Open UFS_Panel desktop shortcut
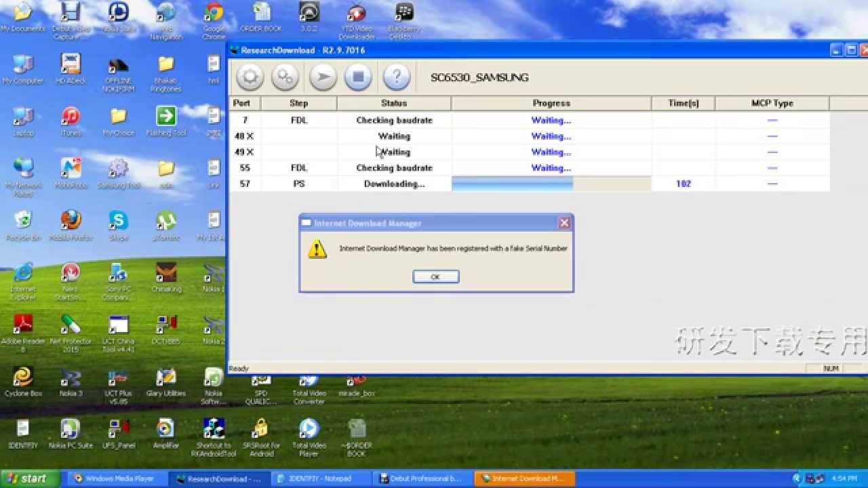The width and height of the screenshot is (868, 488). pos(118,434)
